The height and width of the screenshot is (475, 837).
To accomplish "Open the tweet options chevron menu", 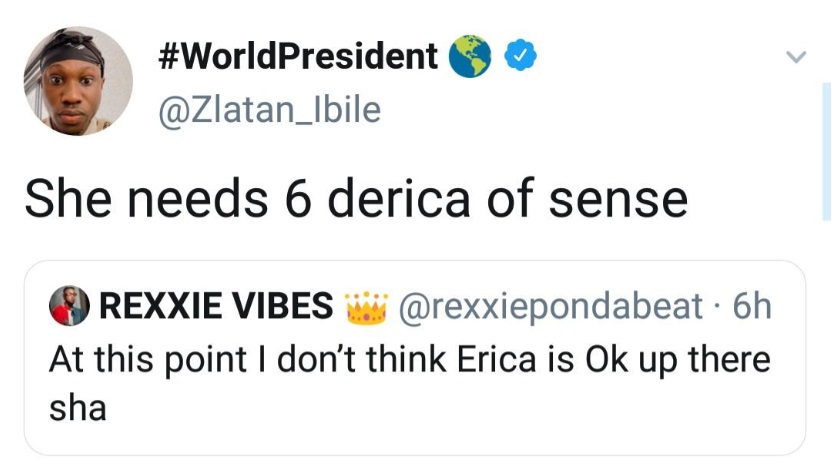I will coord(796,58).
